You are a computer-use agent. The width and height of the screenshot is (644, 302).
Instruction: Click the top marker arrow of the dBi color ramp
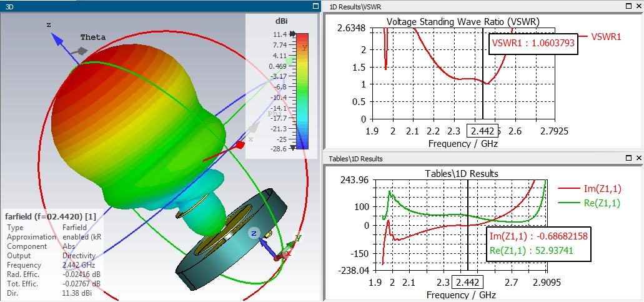point(292,34)
